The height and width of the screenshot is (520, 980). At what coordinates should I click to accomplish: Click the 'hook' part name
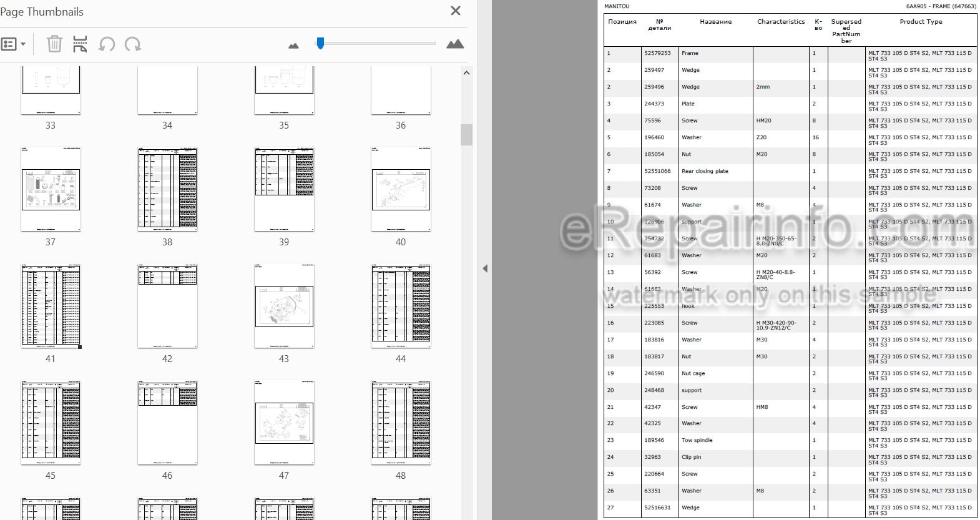(x=688, y=306)
